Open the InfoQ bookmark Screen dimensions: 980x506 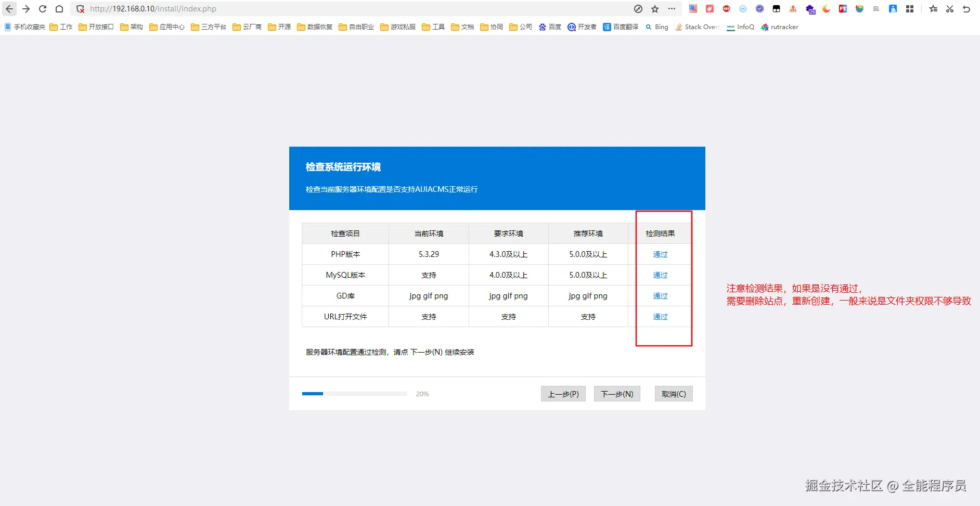point(741,27)
